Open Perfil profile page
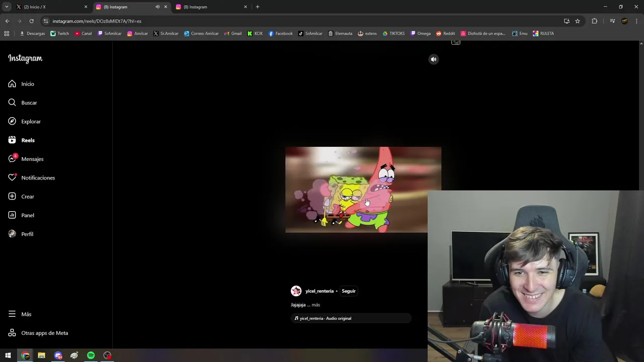Image resolution: width=644 pixels, height=362 pixels. pyautogui.click(x=21, y=234)
